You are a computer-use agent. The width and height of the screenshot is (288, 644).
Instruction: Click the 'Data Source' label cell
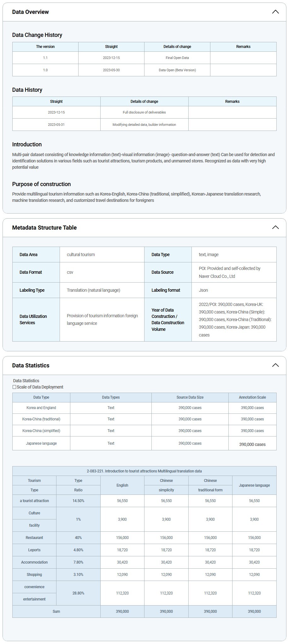coord(162,272)
